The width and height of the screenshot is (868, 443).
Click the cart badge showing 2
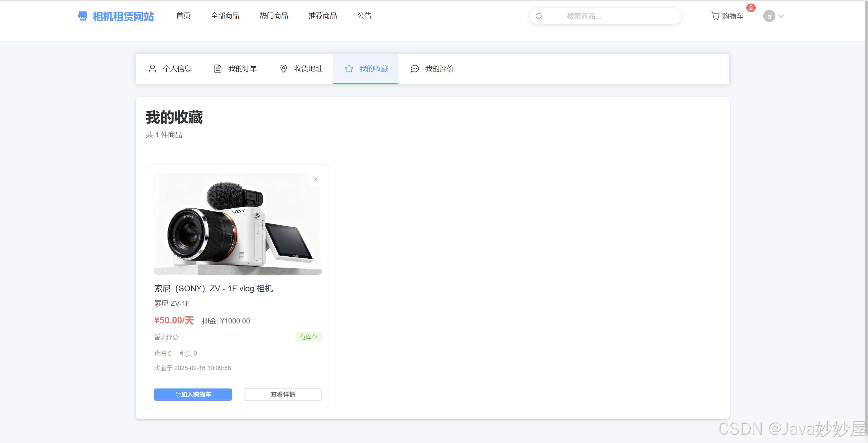pos(751,7)
